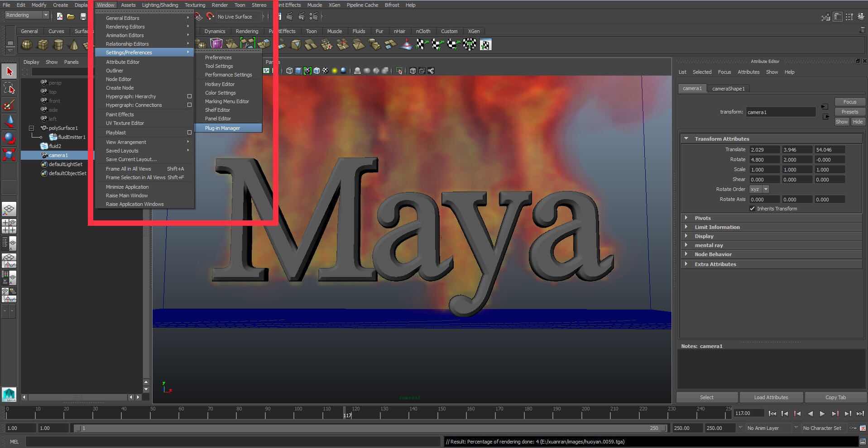Choose Plug-in Manager from submenu
Image resolution: width=868 pixels, height=448 pixels.
coord(229,128)
